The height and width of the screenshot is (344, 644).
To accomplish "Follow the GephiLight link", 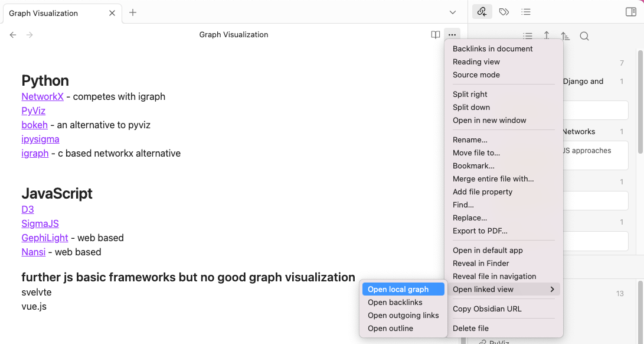I will [x=45, y=238].
